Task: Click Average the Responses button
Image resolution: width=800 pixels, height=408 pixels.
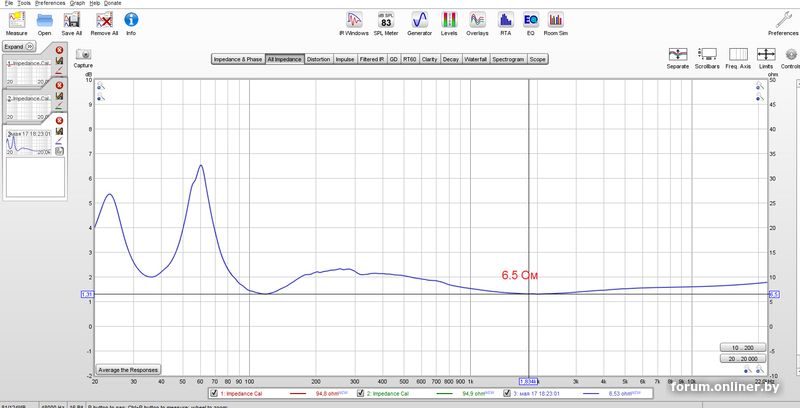Action: (x=127, y=369)
